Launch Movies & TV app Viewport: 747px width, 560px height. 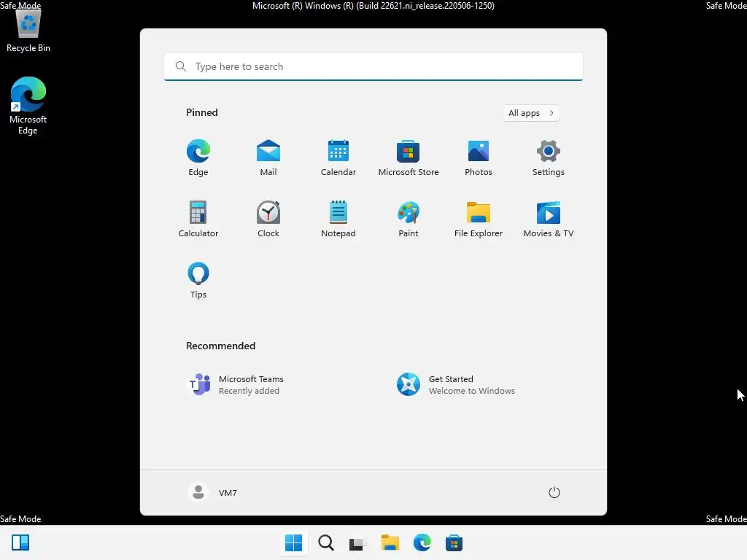(549, 219)
